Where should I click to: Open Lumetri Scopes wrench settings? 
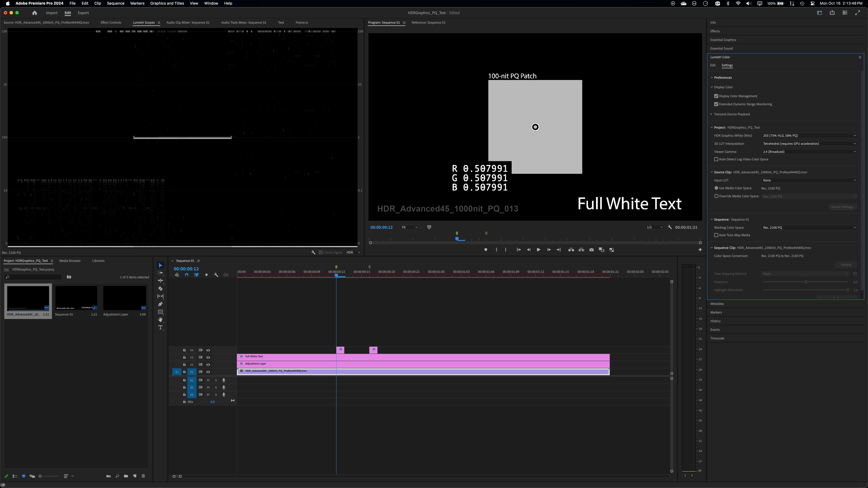(x=313, y=252)
